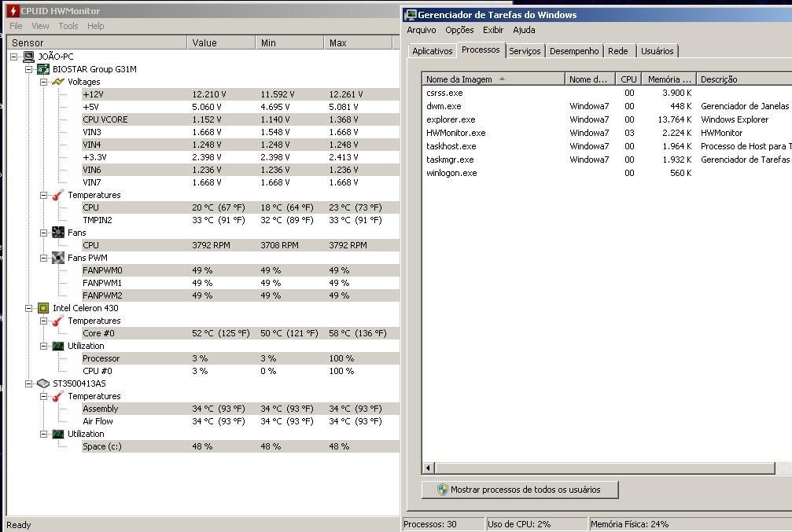Click the Task Manager title bar icon

pos(411,15)
